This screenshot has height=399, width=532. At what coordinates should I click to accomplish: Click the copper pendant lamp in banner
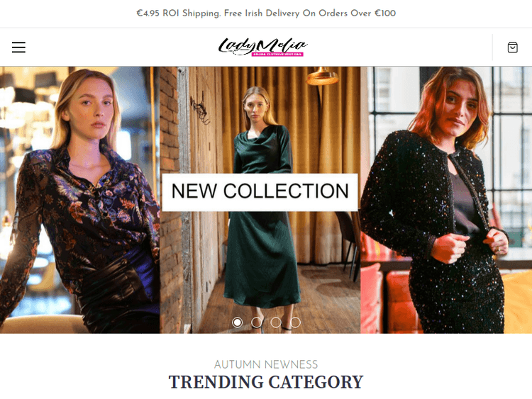pyautogui.click(x=322, y=76)
